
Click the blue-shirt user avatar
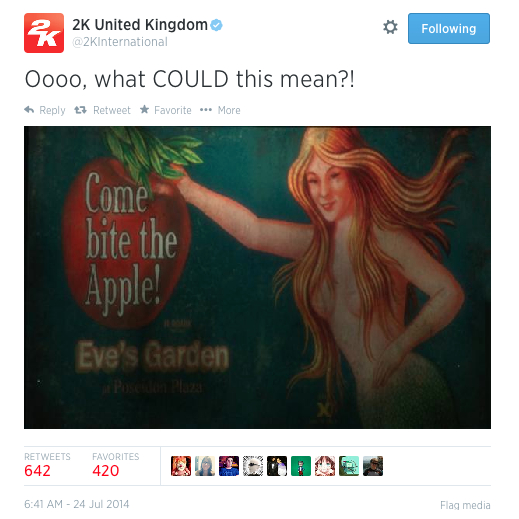coord(229,466)
